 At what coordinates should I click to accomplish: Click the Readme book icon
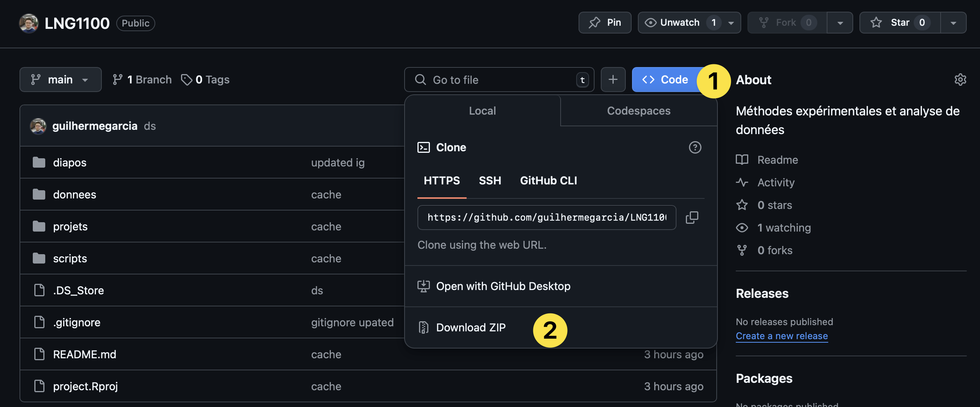pos(742,160)
